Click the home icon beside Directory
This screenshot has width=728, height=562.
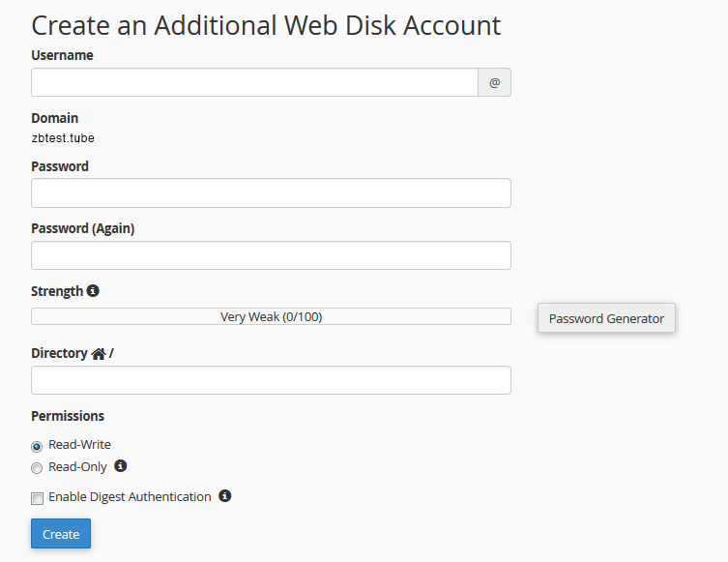pyautogui.click(x=99, y=354)
